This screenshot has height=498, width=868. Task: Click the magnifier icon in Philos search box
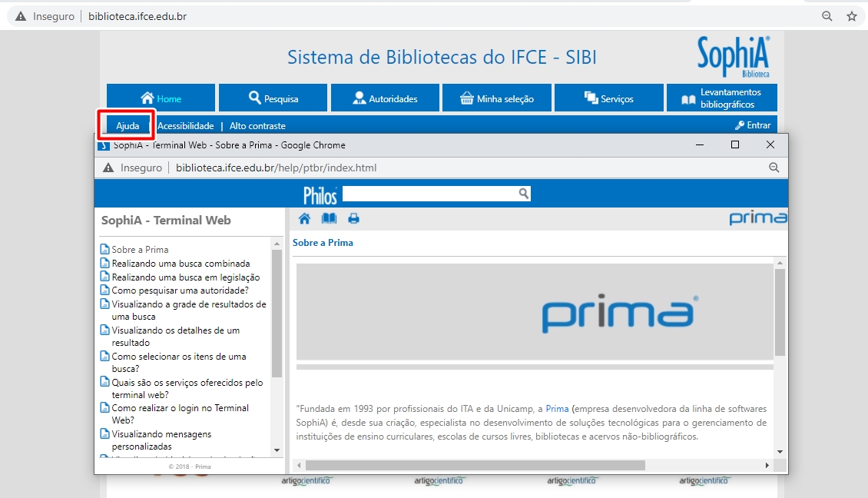point(523,194)
